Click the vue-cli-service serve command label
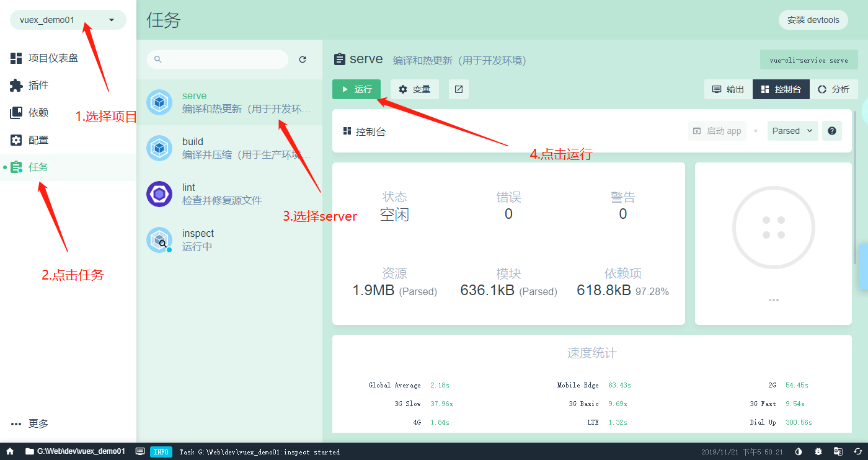The height and width of the screenshot is (460, 868). (x=809, y=60)
